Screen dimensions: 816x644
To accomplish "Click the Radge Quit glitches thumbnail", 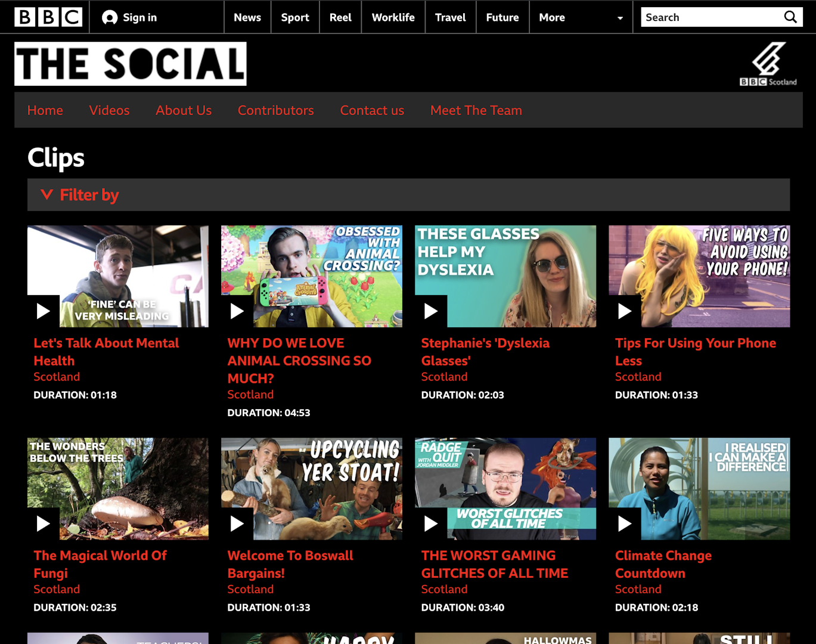I will point(505,489).
